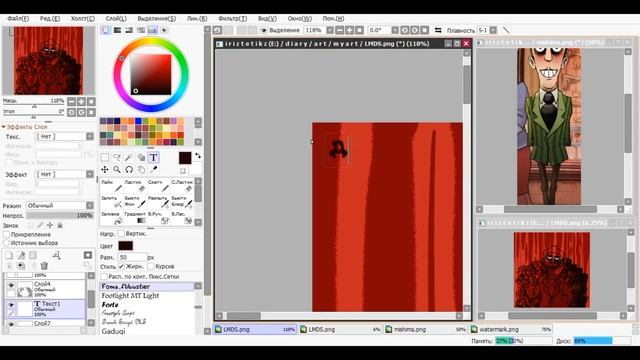This screenshot has height=360, width=640.
Task: Choose the Размыть blur brush
Action: (158, 201)
